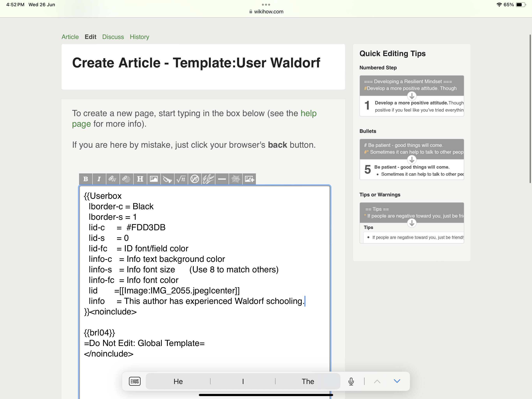
Task: Click the spider web toolbar icon
Action: (236, 179)
